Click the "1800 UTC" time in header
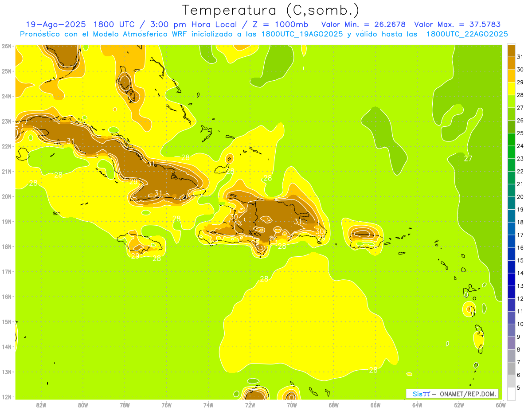532x411 pixels. [x=114, y=24]
